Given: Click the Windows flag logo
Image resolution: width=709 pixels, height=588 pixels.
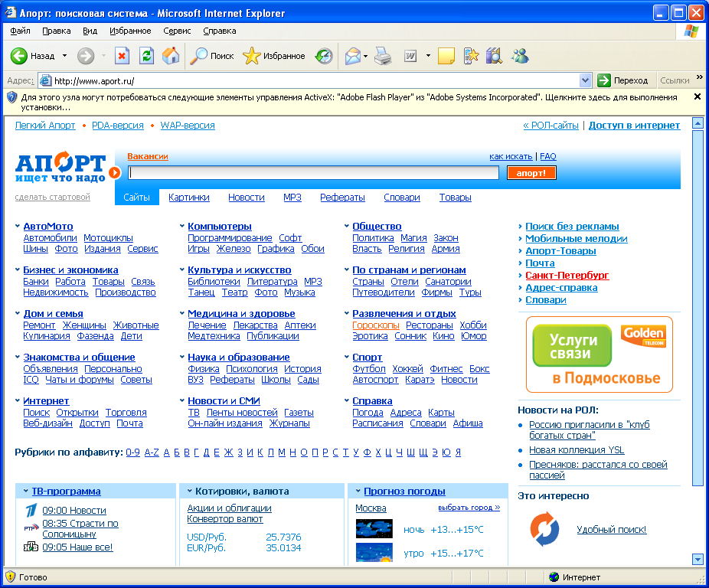Looking at the screenshot, I should click(x=691, y=31).
